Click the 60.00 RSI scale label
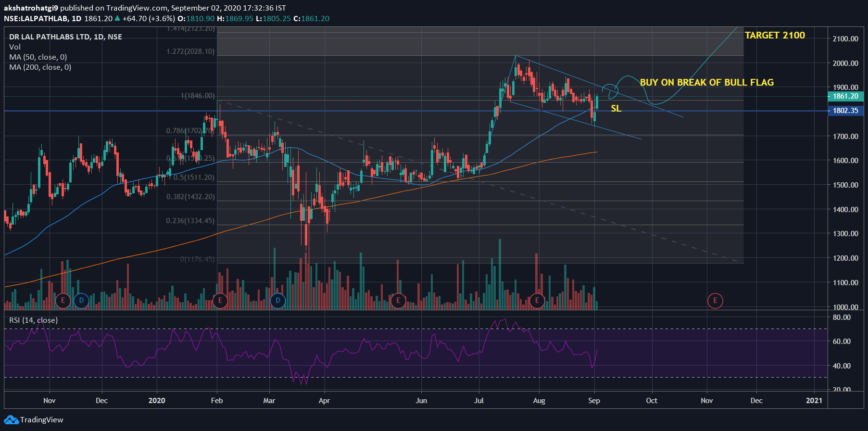The image size is (868, 431). 842,341
